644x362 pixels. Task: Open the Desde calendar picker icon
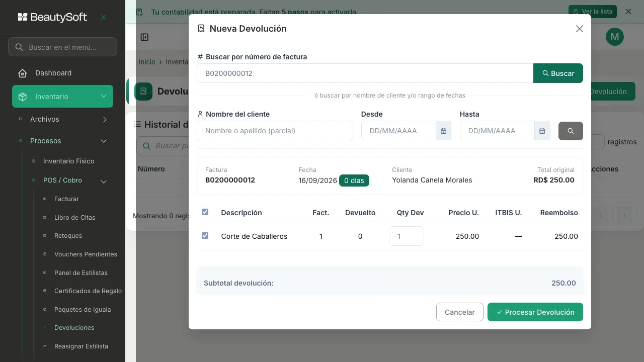click(x=443, y=131)
